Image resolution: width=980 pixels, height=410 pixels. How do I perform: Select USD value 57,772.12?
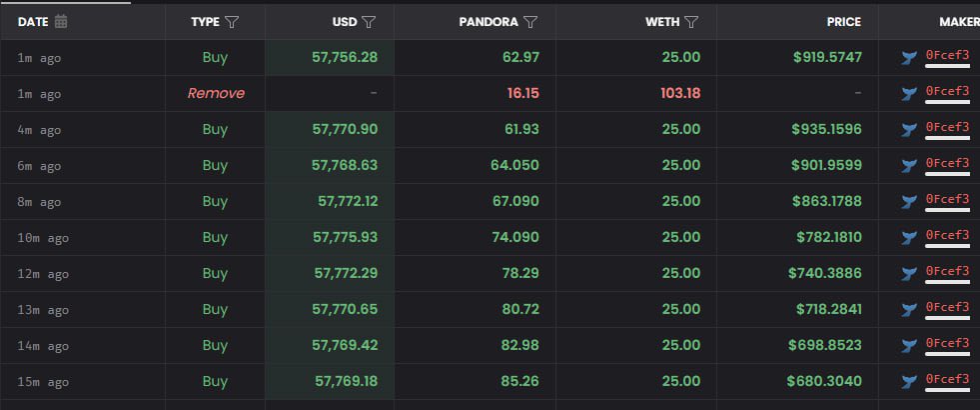pos(348,202)
